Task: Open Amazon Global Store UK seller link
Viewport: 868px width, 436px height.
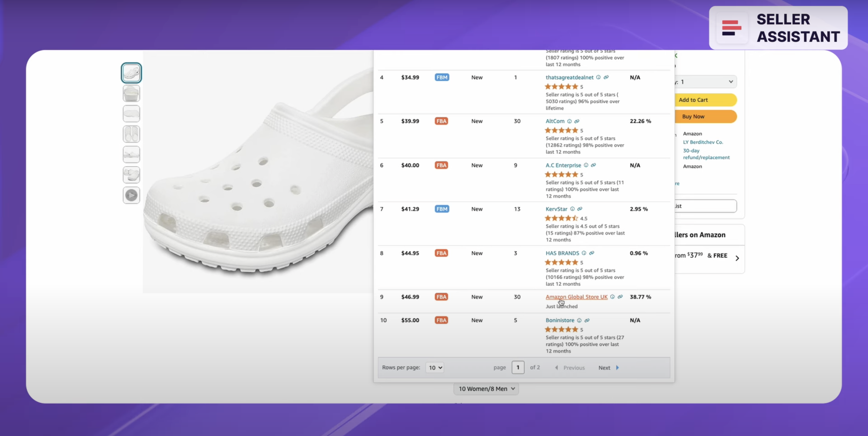Action: coord(577,297)
